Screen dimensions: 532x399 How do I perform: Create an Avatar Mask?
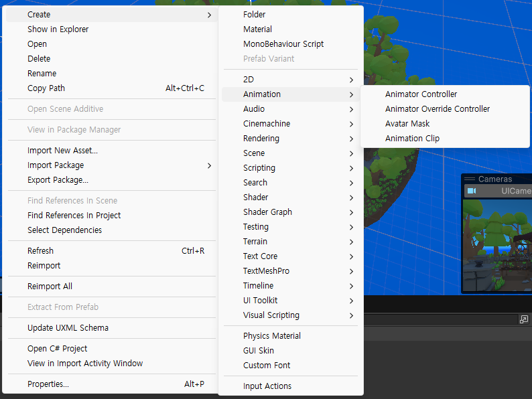tap(445, 124)
